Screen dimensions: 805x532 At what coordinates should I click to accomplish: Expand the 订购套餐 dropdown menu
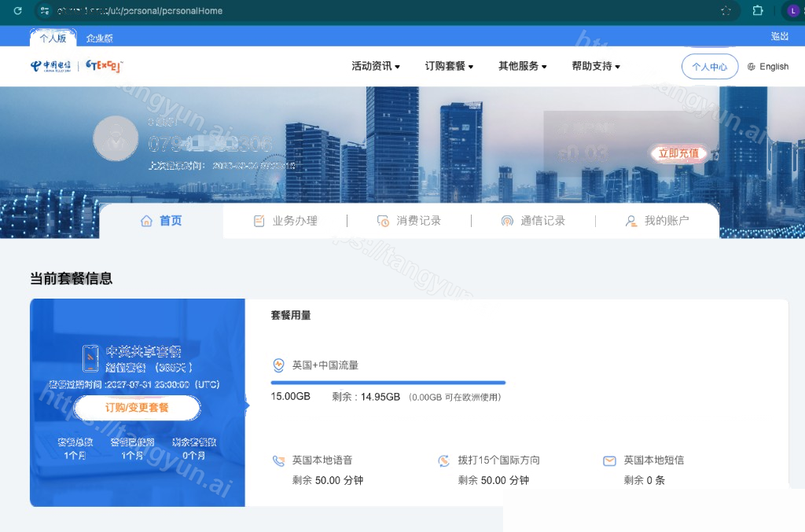pyautogui.click(x=449, y=66)
